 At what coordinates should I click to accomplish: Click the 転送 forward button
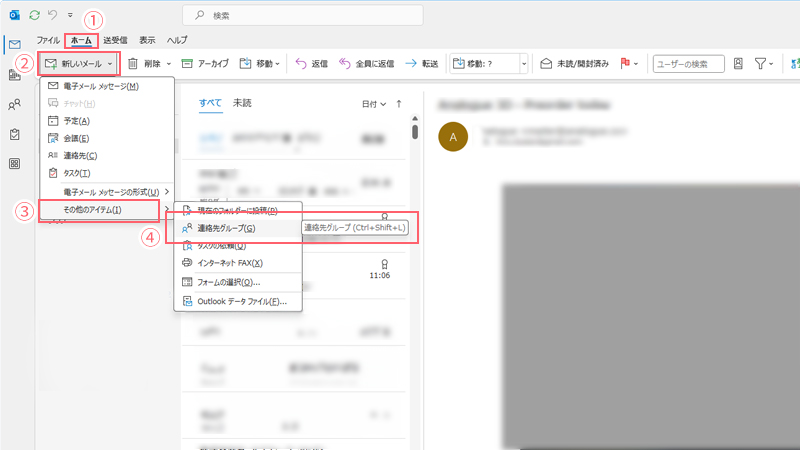(422, 64)
